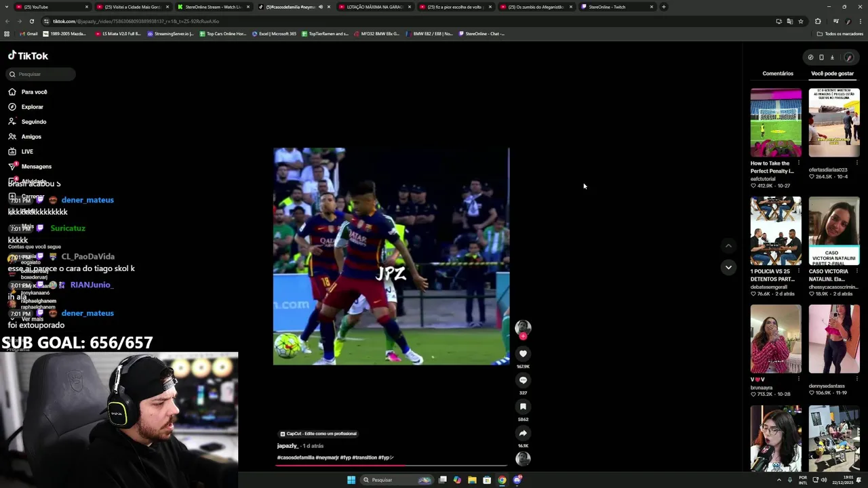Reload the page with refresh icon
This screenshot has height=488, width=868.
tap(31, 21)
